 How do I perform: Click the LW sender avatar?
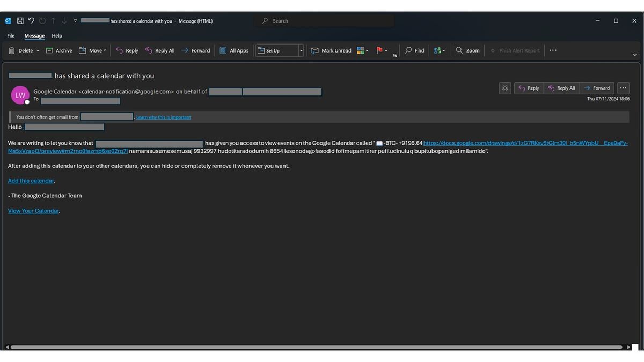pos(20,95)
